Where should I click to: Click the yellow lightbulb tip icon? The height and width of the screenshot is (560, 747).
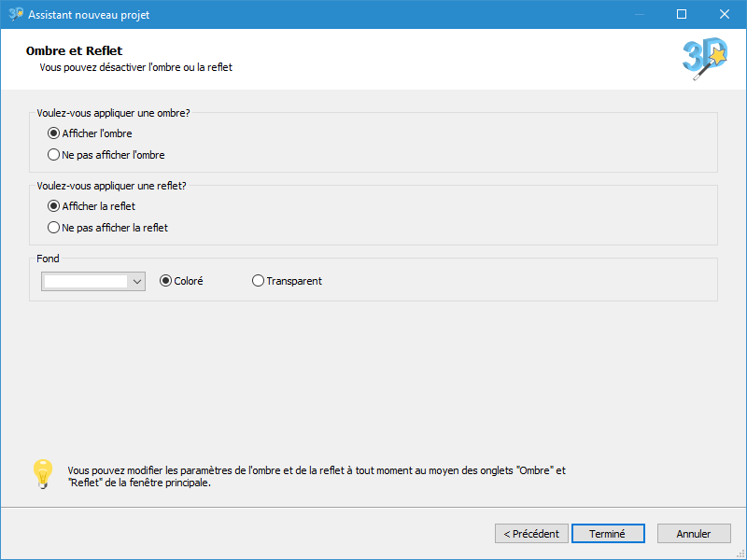[43, 474]
